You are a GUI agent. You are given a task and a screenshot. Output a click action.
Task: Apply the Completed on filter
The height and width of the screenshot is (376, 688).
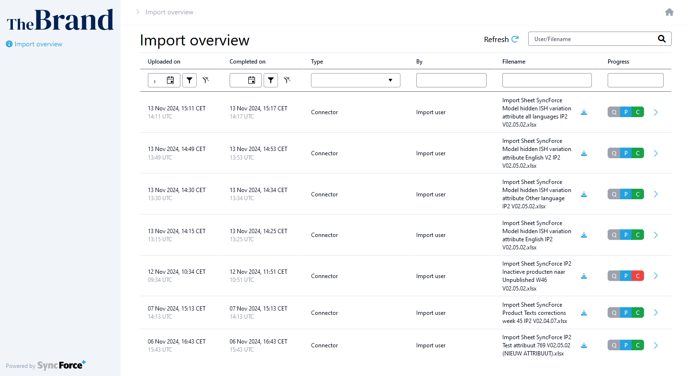271,80
